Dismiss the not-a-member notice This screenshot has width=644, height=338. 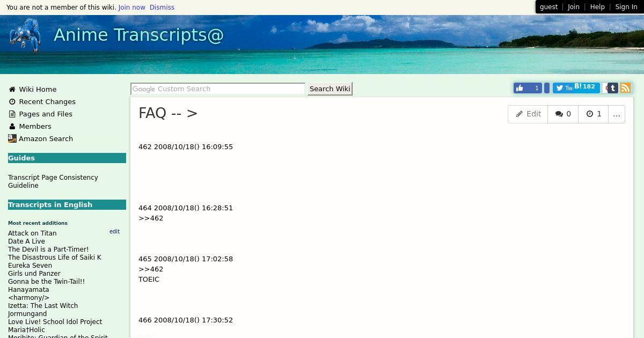162,8
